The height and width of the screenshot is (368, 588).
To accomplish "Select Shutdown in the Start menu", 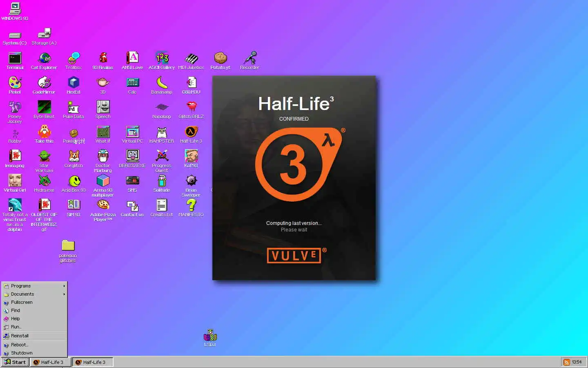I will (34, 353).
